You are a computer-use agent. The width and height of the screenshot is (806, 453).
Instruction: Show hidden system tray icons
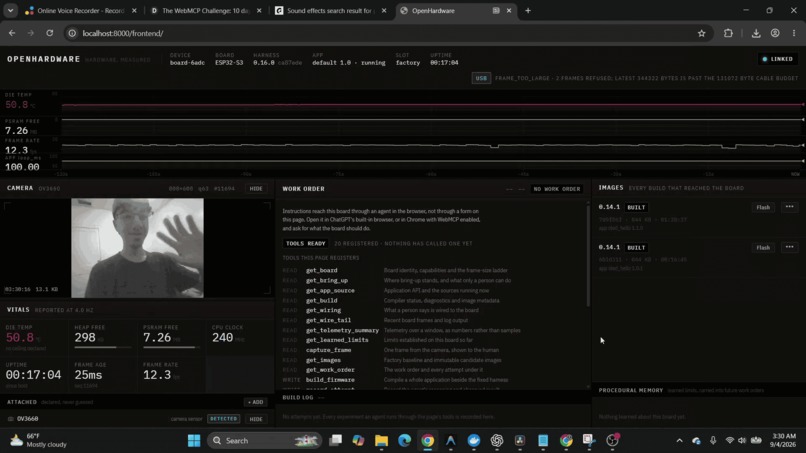(679, 441)
